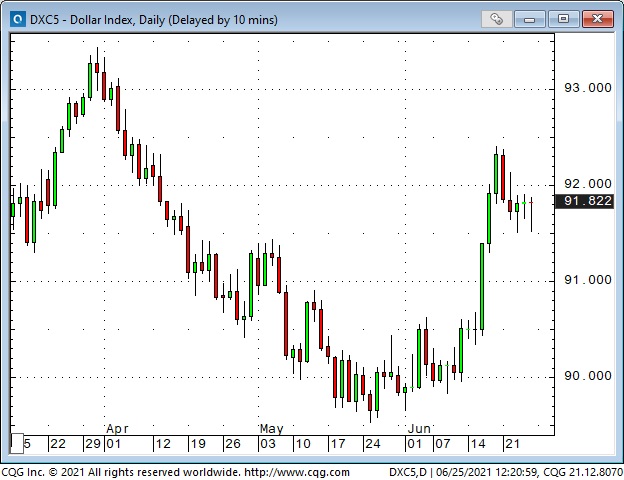This screenshot has width=624, height=480.
Task: Maximize the Dollar Index chart window
Action: 563,19
